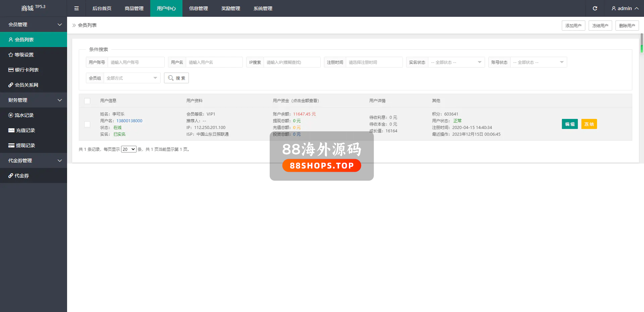Click the 用户账号 input field
The height and width of the screenshot is (312, 644).
pos(136,62)
